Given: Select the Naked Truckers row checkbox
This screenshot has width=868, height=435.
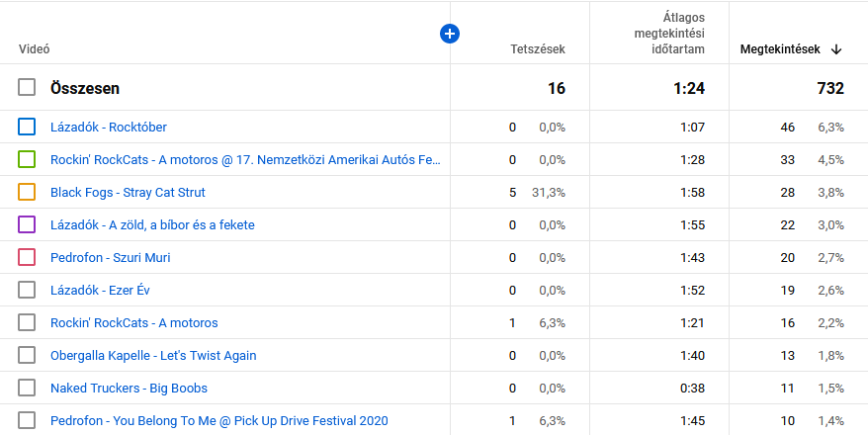Looking at the screenshot, I should pyautogui.click(x=27, y=388).
